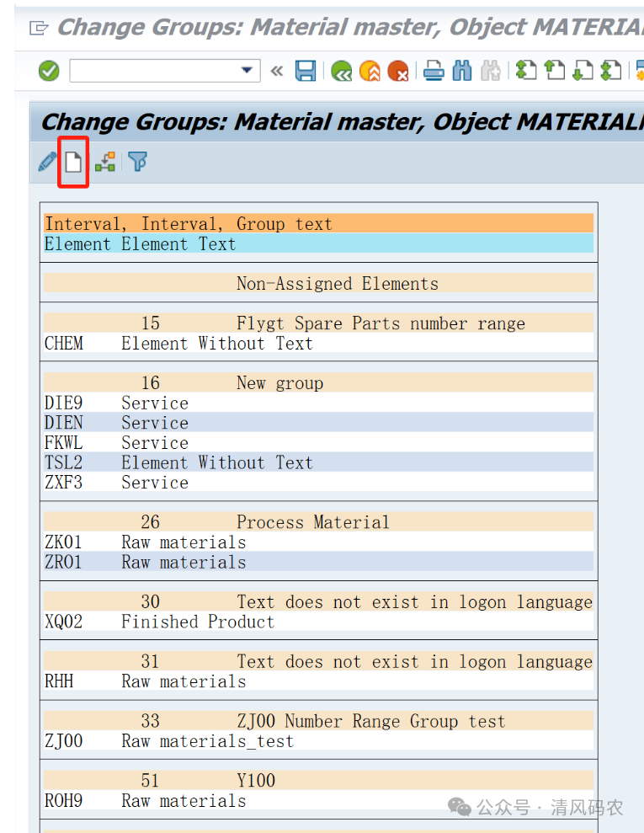
Task: Click the First page navigation icon
Action: click(x=526, y=71)
